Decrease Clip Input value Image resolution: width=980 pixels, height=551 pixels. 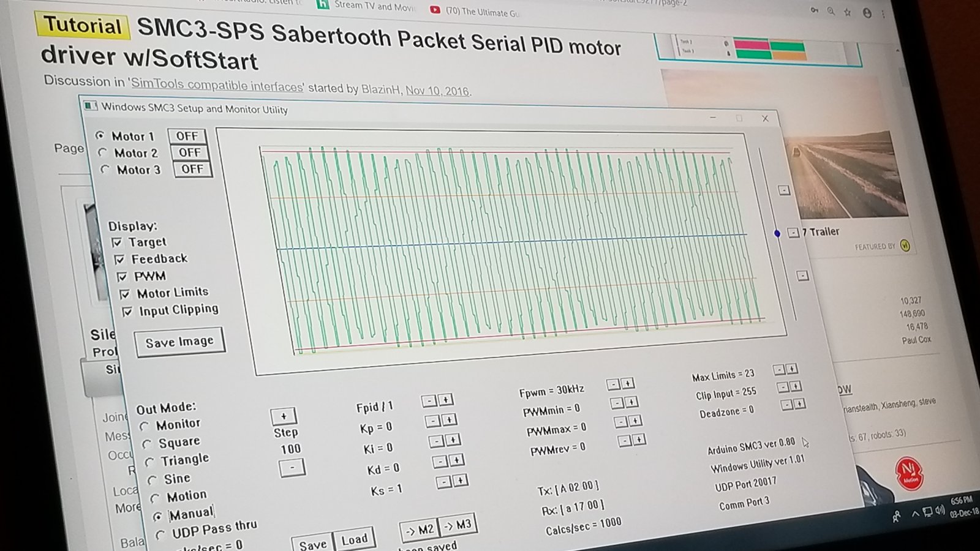point(782,387)
